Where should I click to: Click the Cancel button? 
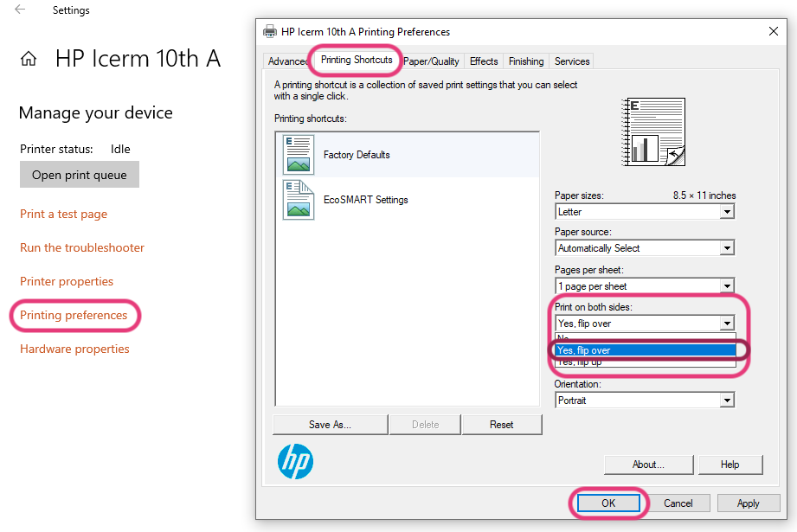(678, 503)
